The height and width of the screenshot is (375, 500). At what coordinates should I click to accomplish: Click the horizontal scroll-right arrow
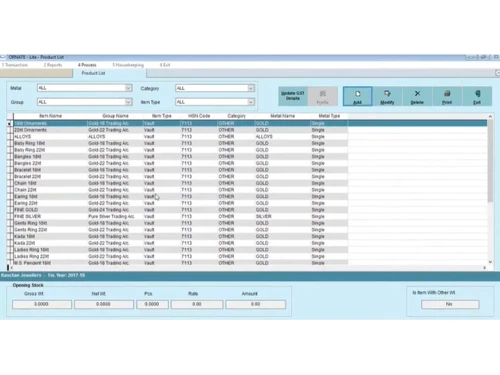tap(485, 268)
